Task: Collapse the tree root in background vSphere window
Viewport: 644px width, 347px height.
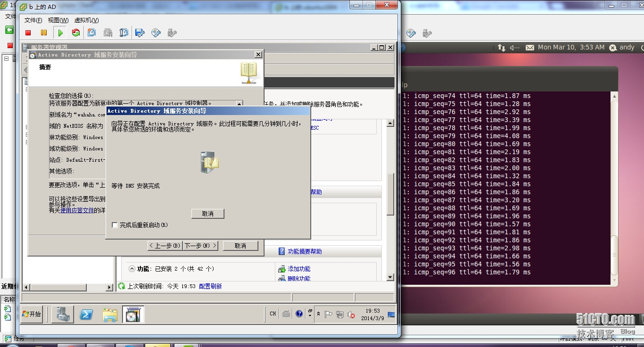Action: point(7,59)
